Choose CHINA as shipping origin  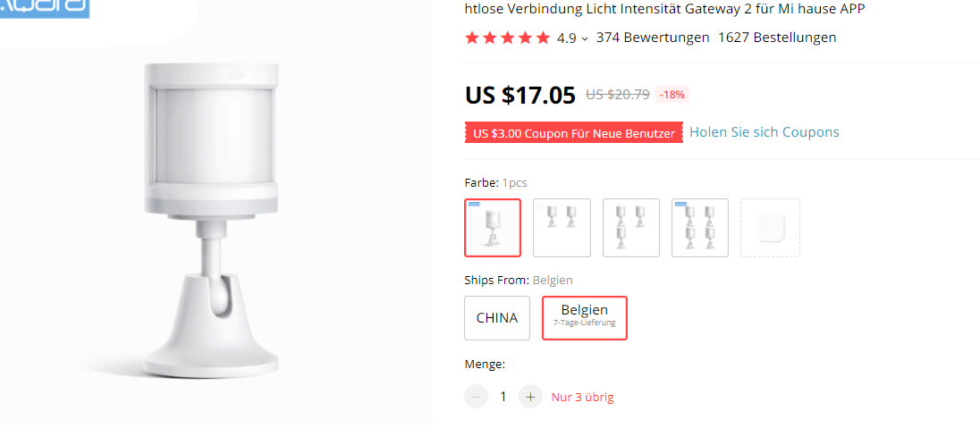point(497,318)
